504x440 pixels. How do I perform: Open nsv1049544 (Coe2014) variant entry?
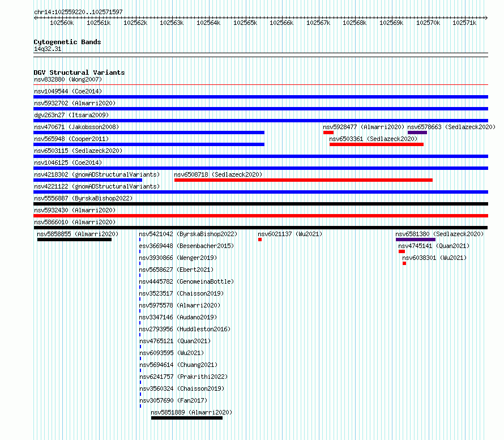point(68,91)
